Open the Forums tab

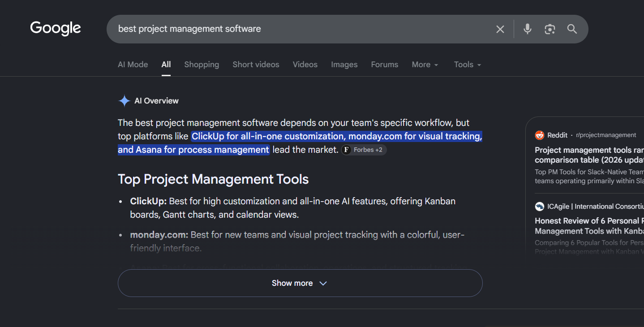pos(384,65)
